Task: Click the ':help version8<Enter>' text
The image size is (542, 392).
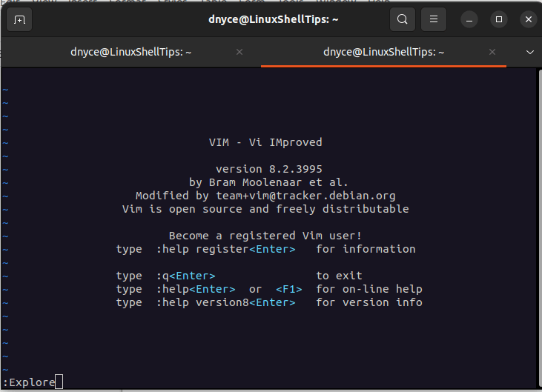Action: point(226,302)
